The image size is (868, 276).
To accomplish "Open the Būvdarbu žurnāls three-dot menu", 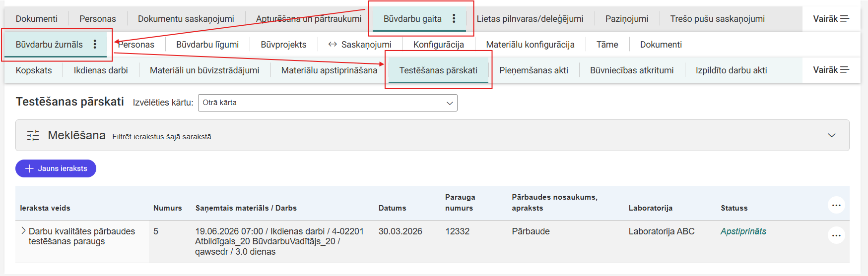I will pos(95,44).
